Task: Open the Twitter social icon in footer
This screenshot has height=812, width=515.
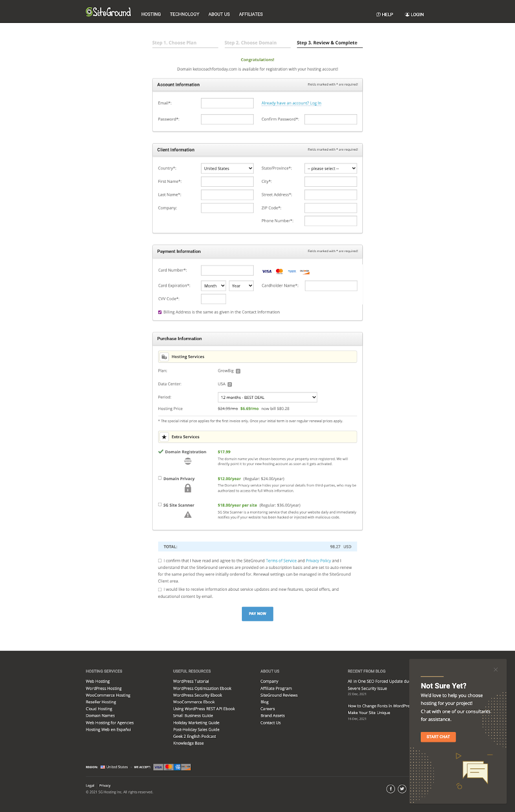Action: 402,789
